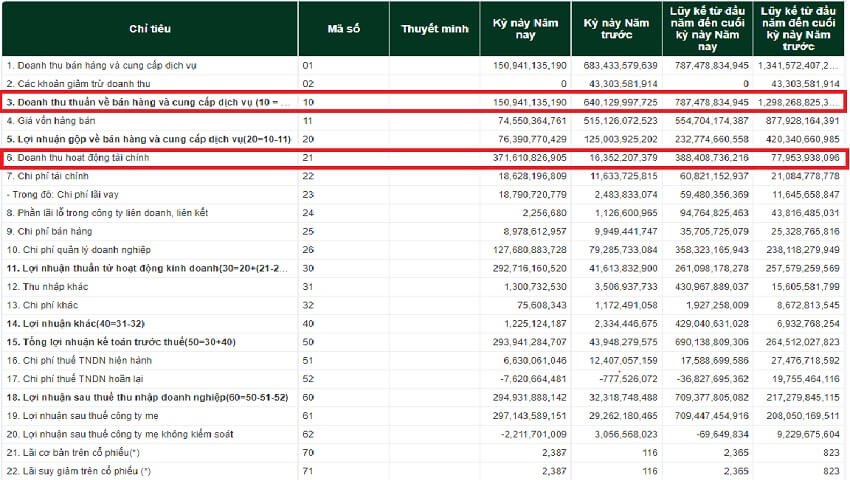Select row '20. Lợi nhuận sau thuế công ty mẹ không kiểm soát'
This screenshot has width=850, height=480.
point(423,434)
